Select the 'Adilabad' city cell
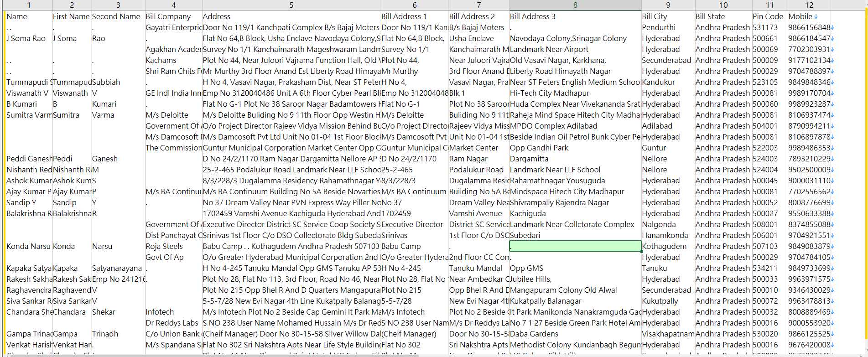The height and width of the screenshot is (357, 868). (x=668, y=126)
